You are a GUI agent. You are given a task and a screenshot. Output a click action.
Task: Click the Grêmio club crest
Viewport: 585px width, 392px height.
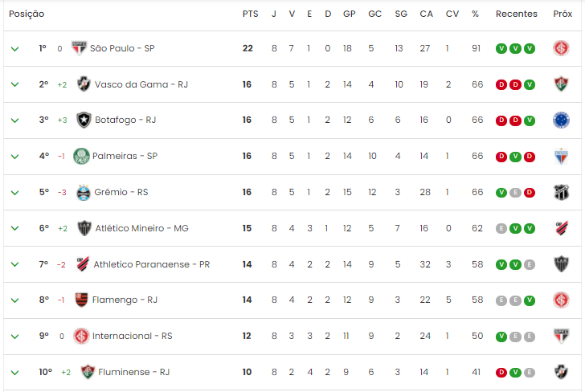tap(84, 193)
